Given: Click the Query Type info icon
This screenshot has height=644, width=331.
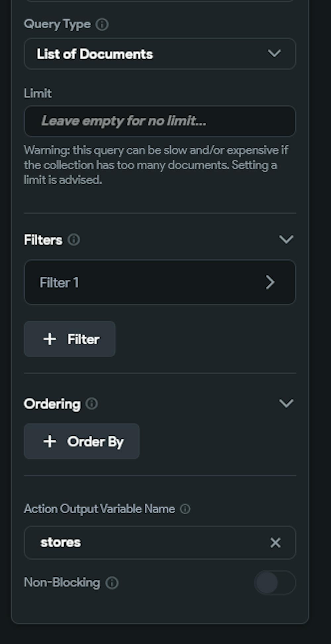Looking at the screenshot, I should 102,24.
